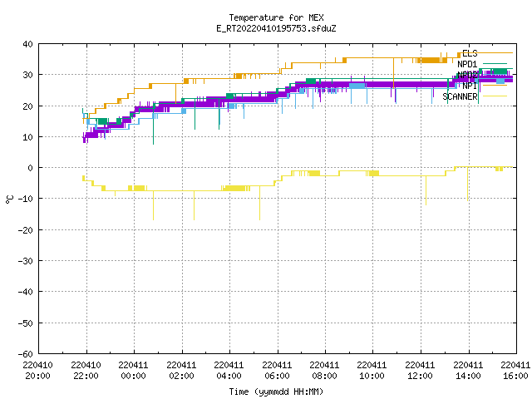Click the orange ELS legend line sample
Screen dimensions: 532x399
click(495, 52)
